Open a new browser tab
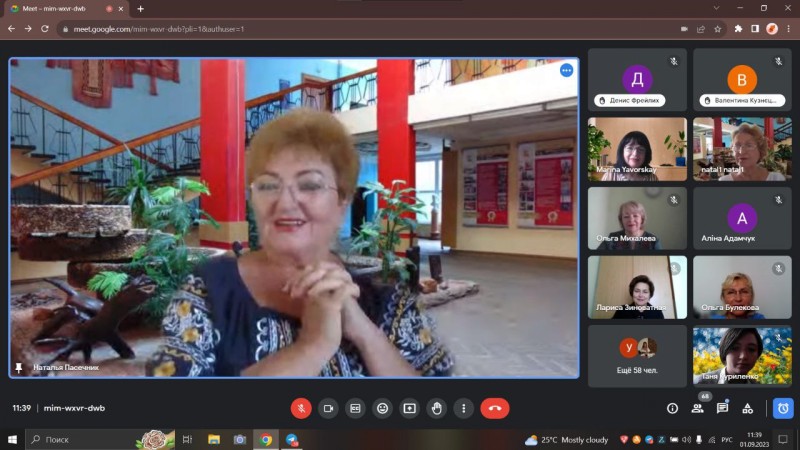Screen dimensions: 800x450 [140, 9]
